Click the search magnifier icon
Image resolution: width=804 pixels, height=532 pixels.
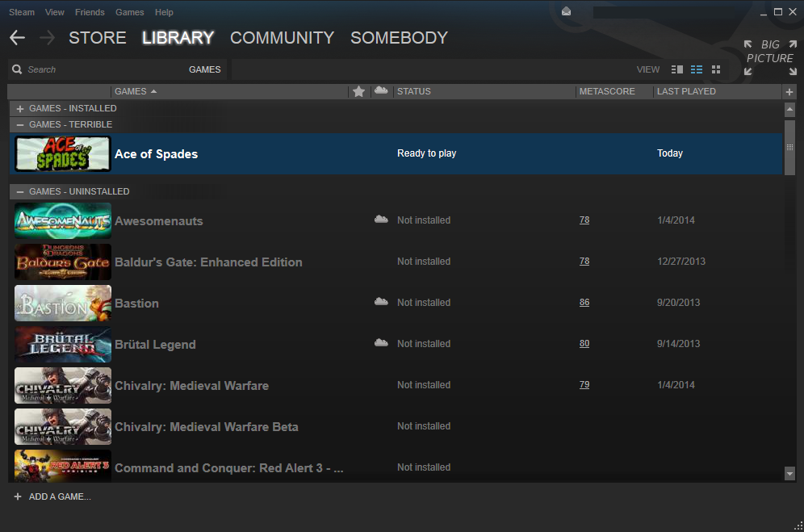point(17,69)
